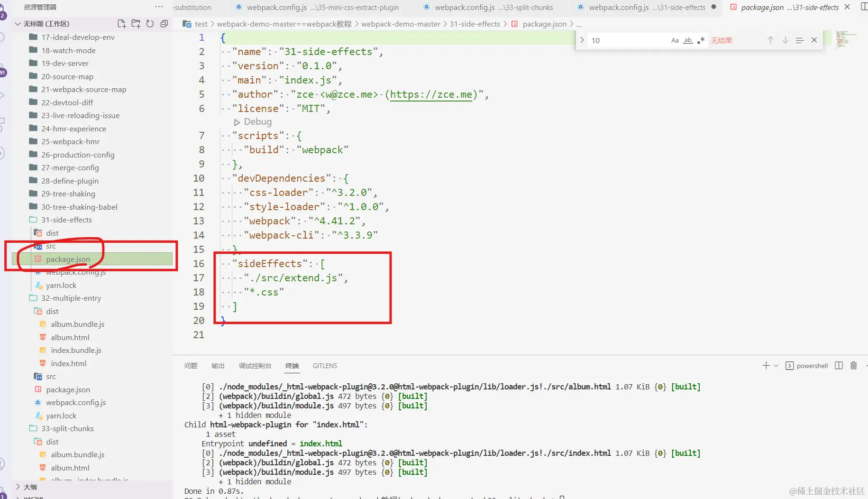The height and width of the screenshot is (499, 868).
Task: Open index.html in 32-multiple-entry dist
Action: point(68,363)
